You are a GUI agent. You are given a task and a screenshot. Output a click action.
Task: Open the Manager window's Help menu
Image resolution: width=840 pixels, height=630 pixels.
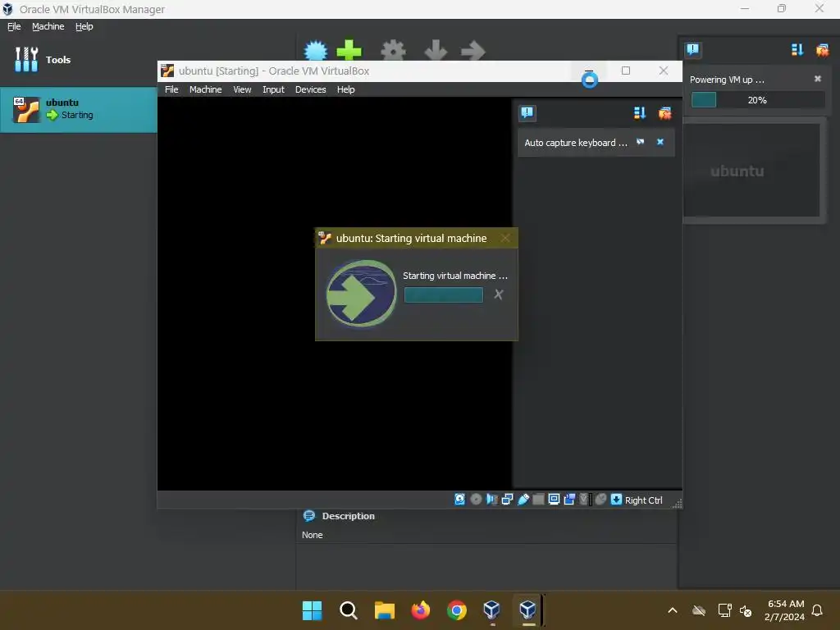tap(84, 26)
